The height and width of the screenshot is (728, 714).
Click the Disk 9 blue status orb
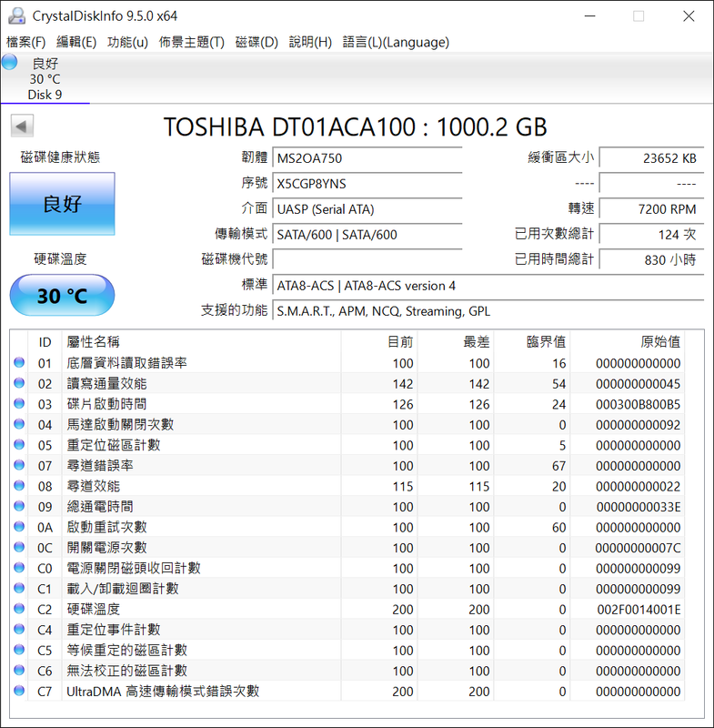pos(9,62)
